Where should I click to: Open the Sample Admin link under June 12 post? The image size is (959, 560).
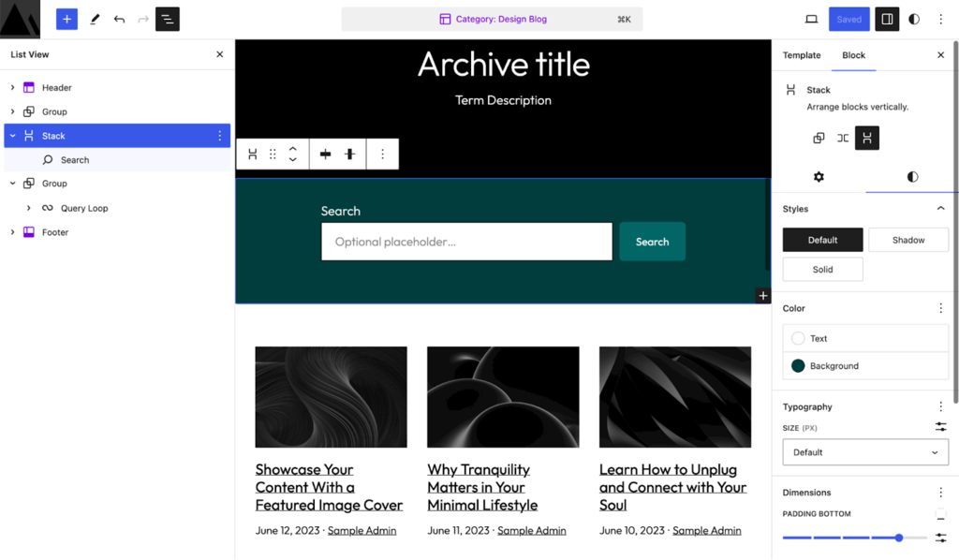point(361,530)
